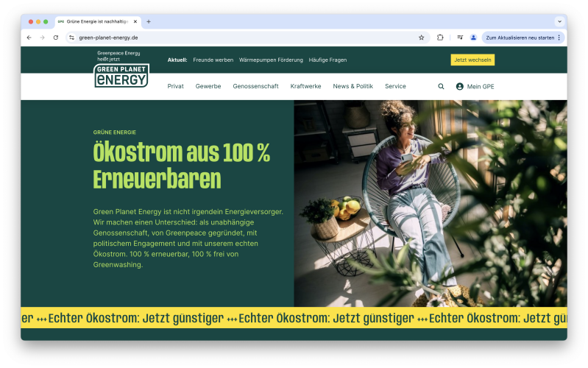Screen dimensions: 588x368
Task: Open website search magnifier icon
Action: [441, 86]
